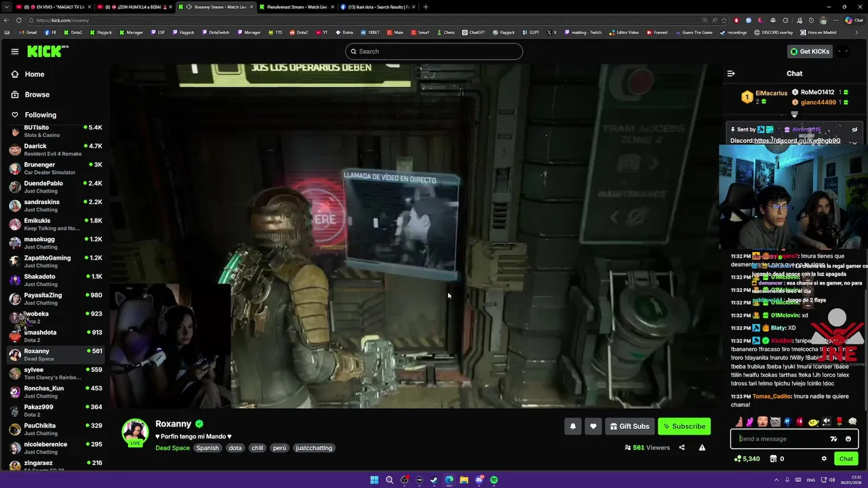Screen dimensions: 868x488
Task: Report the stream with warning triangle
Action: point(702,447)
